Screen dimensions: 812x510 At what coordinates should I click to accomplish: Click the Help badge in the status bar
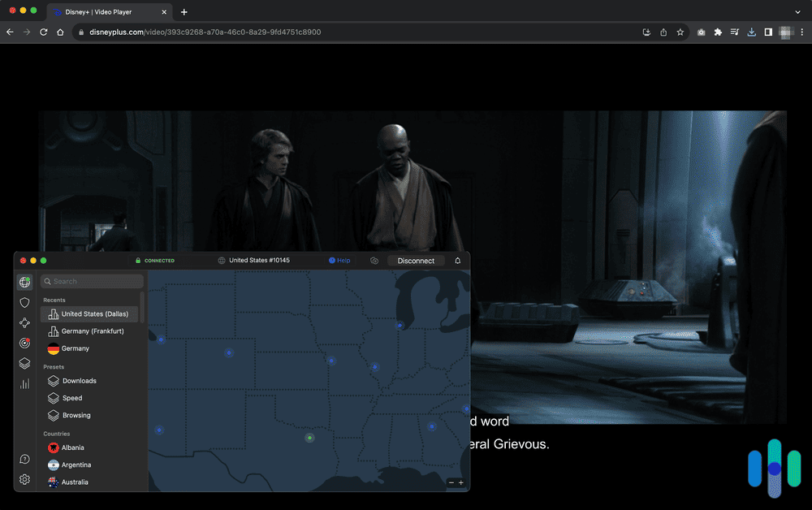pos(339,261)
